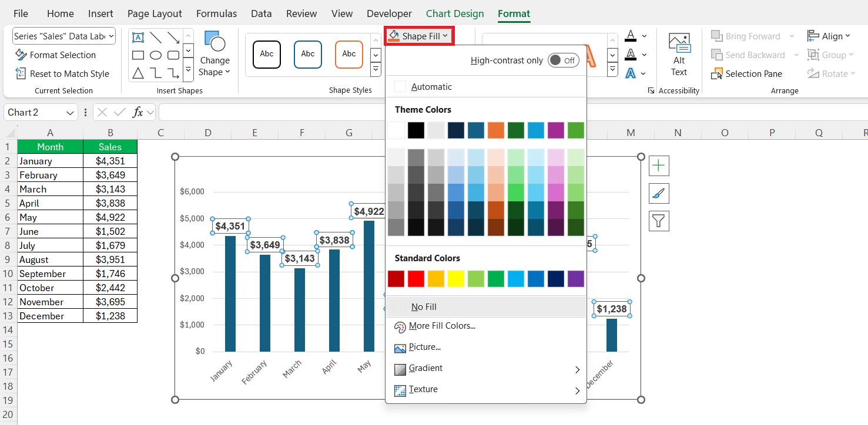Click the January bar in the chart
868x425 pixels.
(x=230, y=294)
